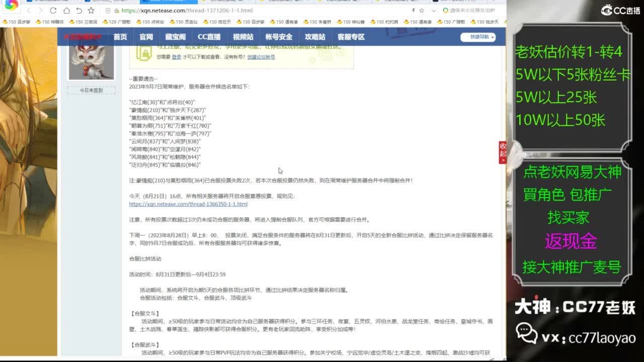Click the back arrow navigation icon
644x362 pixels.
29,11
